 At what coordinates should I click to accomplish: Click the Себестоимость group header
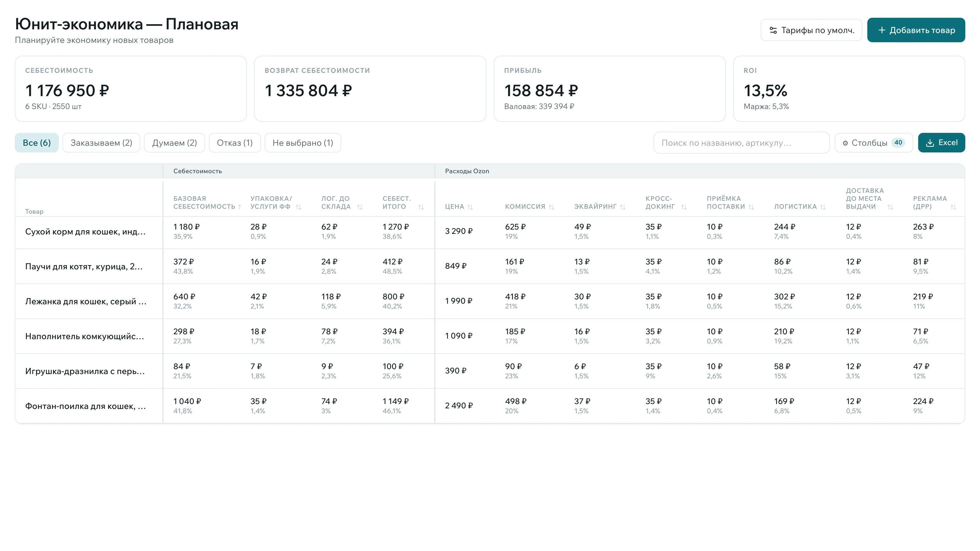coord(198,171)
